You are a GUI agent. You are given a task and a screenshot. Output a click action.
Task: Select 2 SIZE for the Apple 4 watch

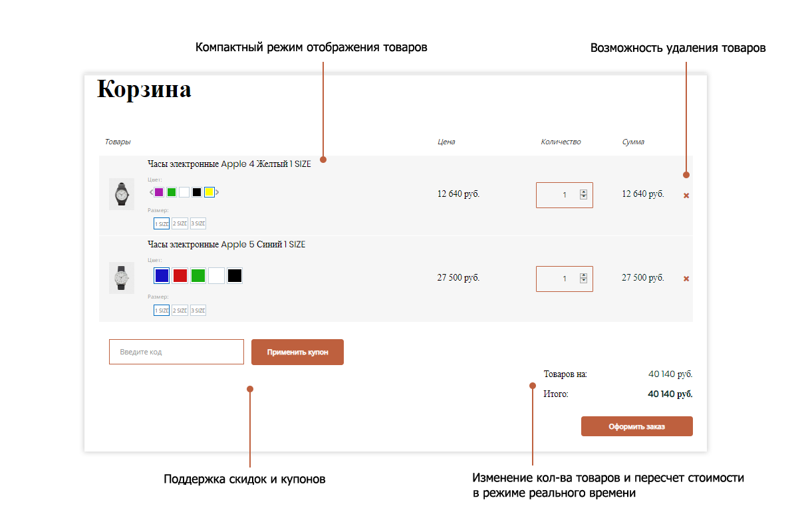point(180,224)
